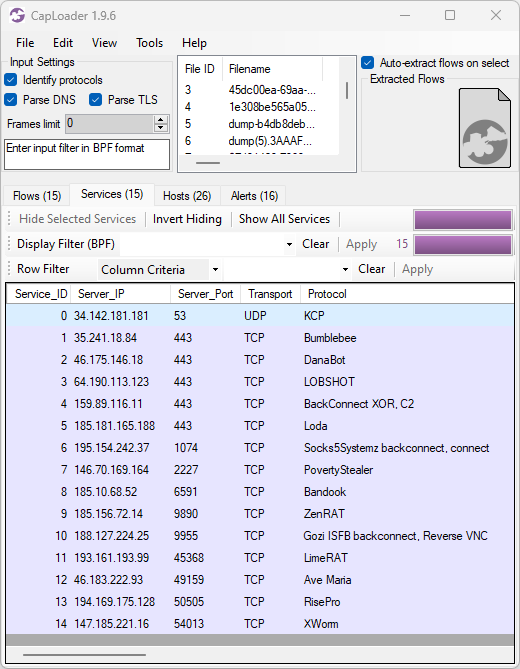Click the Frames limit number field
The width and height of the screenshot is (520, 669).
[x=110, y=124]
